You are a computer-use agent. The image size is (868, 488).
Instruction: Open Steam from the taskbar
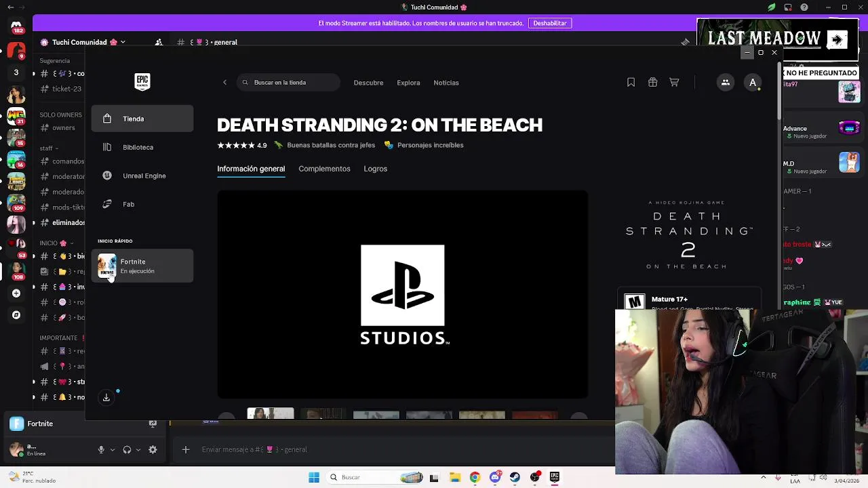515,477
